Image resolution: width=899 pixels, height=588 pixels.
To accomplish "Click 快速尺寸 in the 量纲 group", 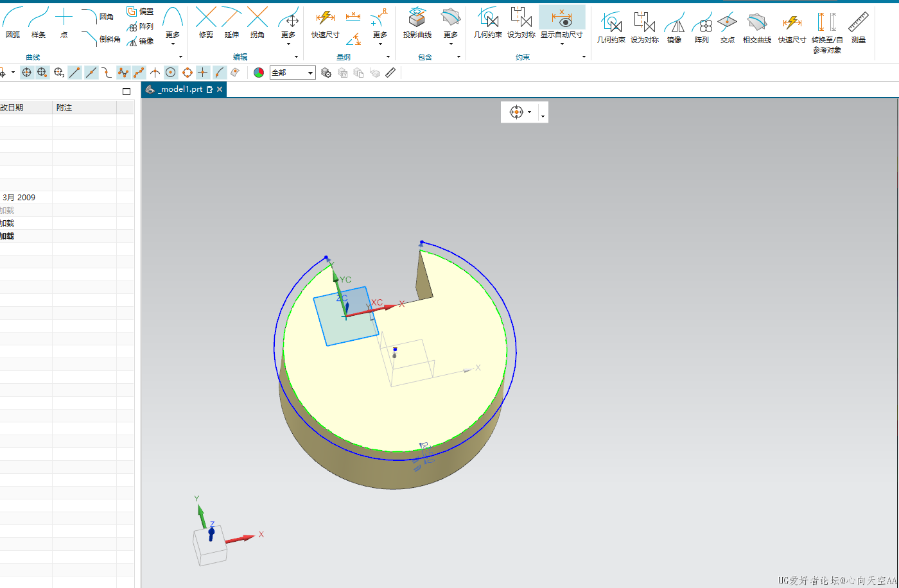I will 326,24.
